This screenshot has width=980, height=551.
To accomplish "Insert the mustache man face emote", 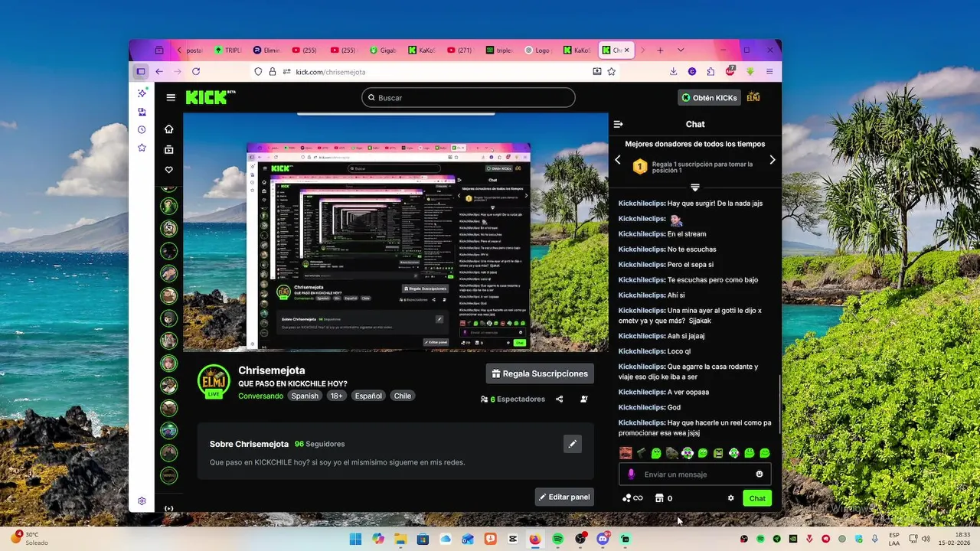I will 626,453.
